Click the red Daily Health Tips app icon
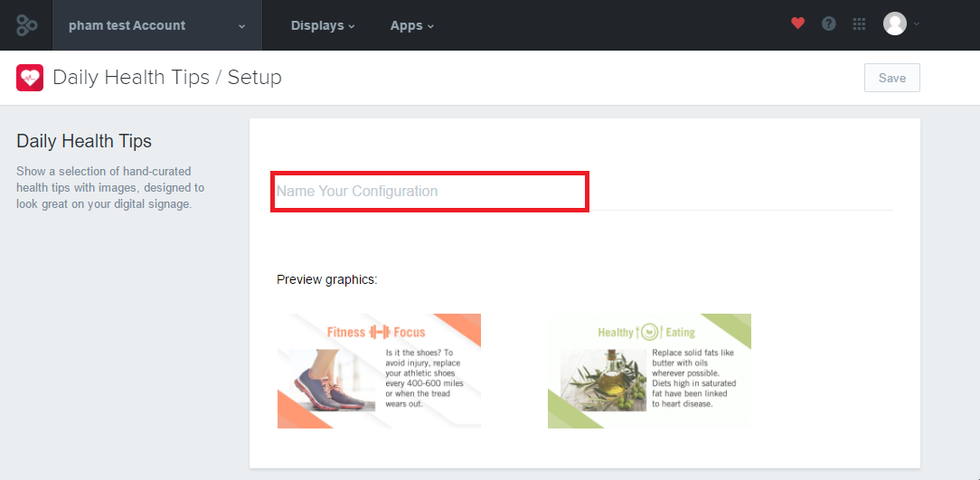 (x=29, y=78)
